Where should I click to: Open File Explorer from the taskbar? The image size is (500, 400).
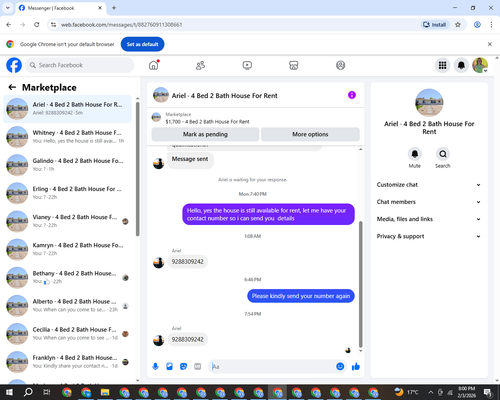coord(105,392)
